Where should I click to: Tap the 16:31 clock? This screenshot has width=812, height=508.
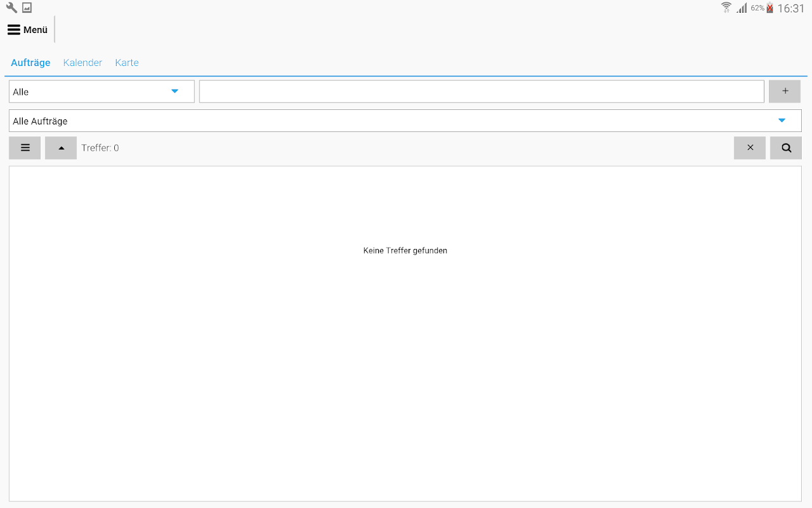pyautogui.click(x=791, y=8)
